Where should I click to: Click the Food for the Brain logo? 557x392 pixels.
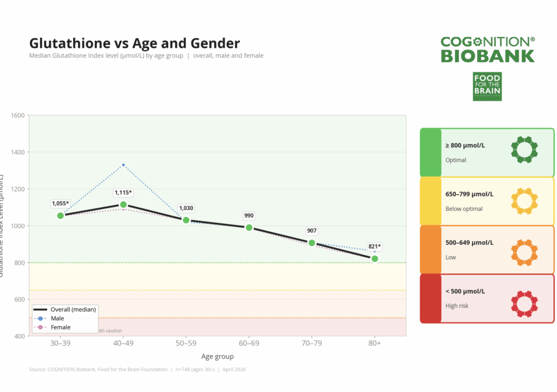pos(487,86)
